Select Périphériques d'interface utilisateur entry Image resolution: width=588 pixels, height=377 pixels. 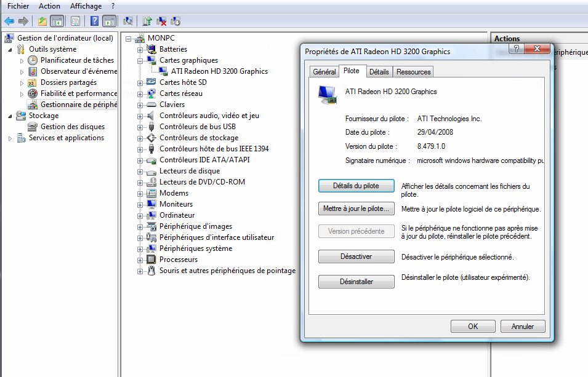click(x=217, y=237)
